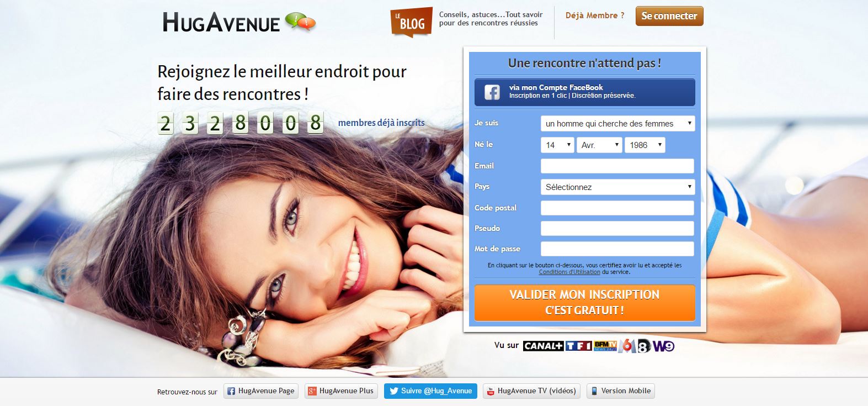Focus the Email input field

click(x=617, y=166)
